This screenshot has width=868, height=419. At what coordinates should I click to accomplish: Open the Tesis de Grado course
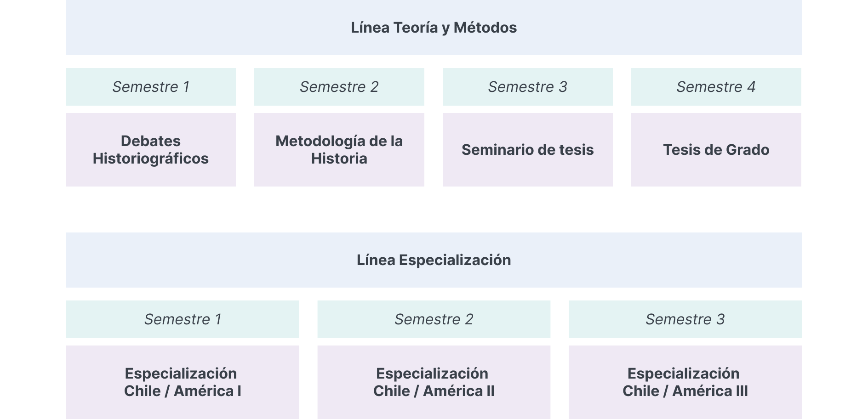716,150
